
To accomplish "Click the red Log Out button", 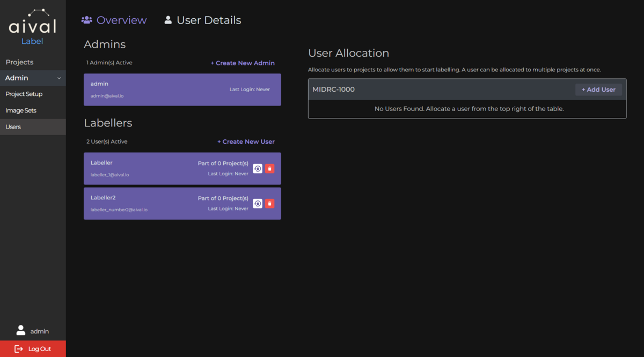I will [x=33, y=349].
